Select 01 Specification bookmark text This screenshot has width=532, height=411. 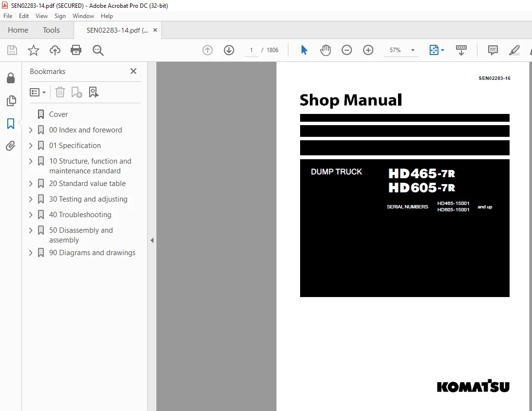(x=75, y=146)
